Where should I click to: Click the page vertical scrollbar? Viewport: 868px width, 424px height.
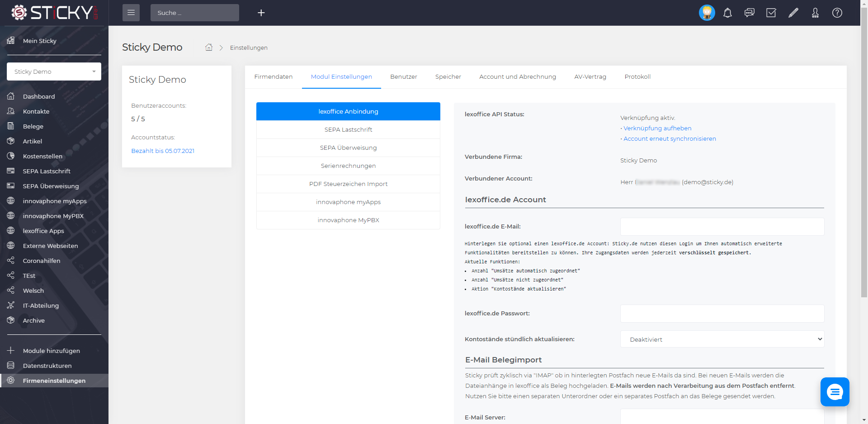pyautogui.click(x=864, y=152)
